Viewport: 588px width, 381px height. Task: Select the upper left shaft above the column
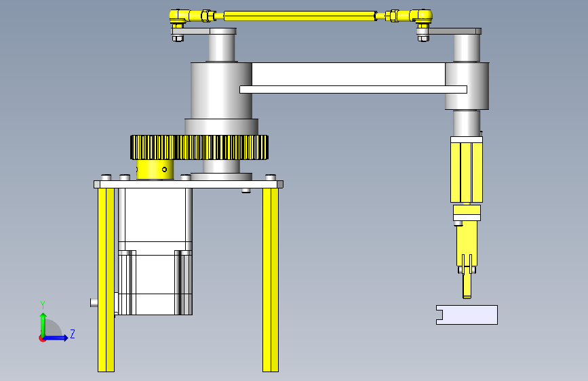coord(222,48)
